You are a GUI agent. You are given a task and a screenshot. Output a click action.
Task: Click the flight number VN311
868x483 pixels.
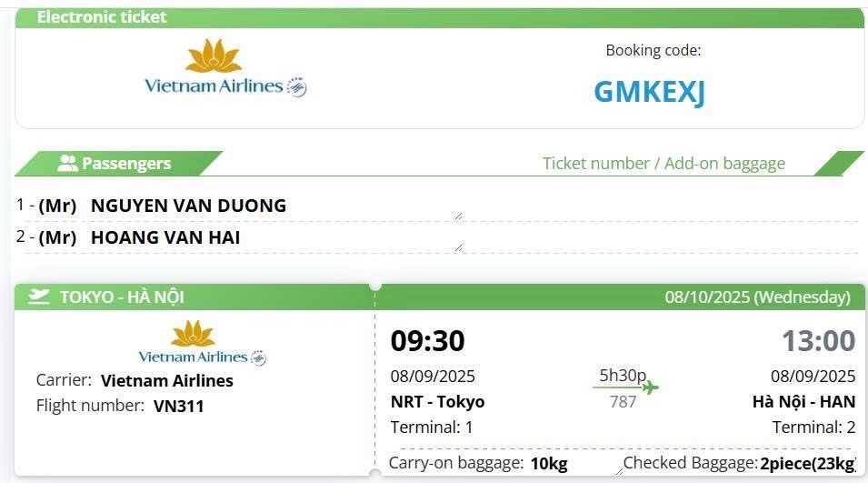click(x=178, y=406)
